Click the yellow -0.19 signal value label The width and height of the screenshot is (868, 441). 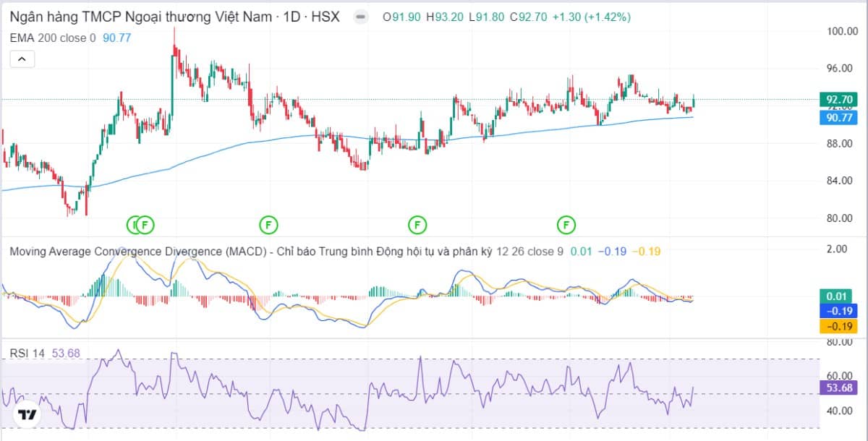(x=838, y=326)
